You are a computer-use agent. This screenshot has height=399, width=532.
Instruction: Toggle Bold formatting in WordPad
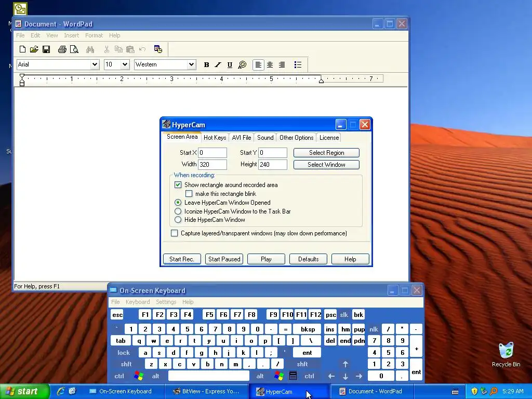[x=206, y=65]
